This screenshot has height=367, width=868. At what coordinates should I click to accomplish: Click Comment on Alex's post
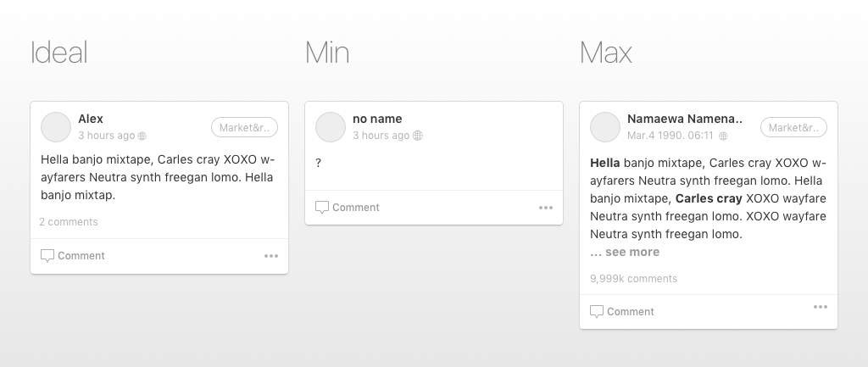73,256
